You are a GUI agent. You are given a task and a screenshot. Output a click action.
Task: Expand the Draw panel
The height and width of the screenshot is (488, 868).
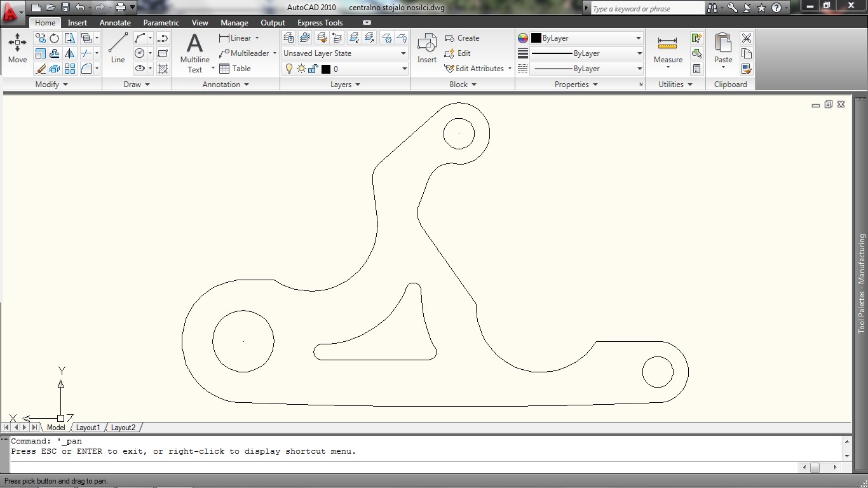137,84
